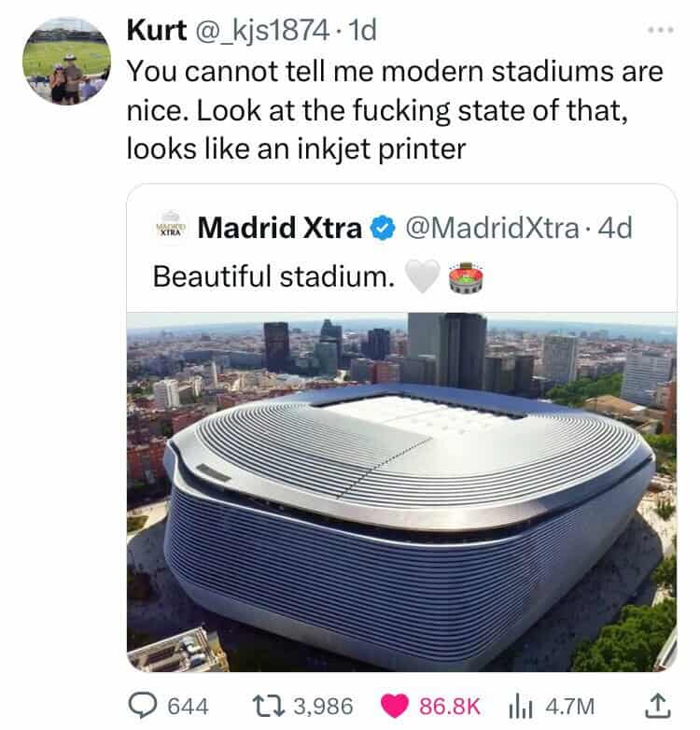The image size is (700, 730).
Task: Click the share upload icon
Action: 658,706
